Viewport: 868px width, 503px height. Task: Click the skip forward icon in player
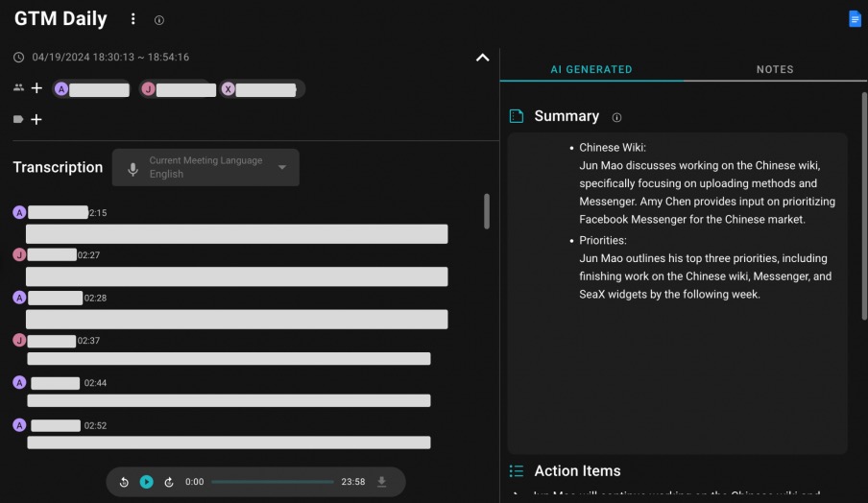point(169,482)
